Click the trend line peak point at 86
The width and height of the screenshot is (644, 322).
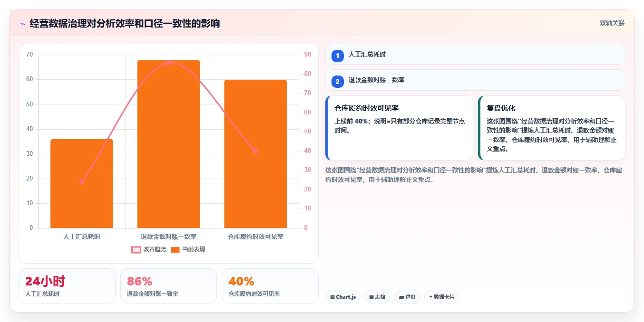(x=168, y=63)
